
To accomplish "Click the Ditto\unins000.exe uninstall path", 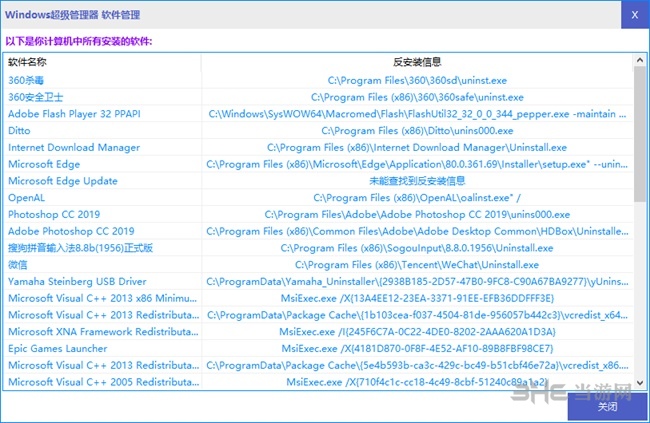I will (x=417, y=131).
